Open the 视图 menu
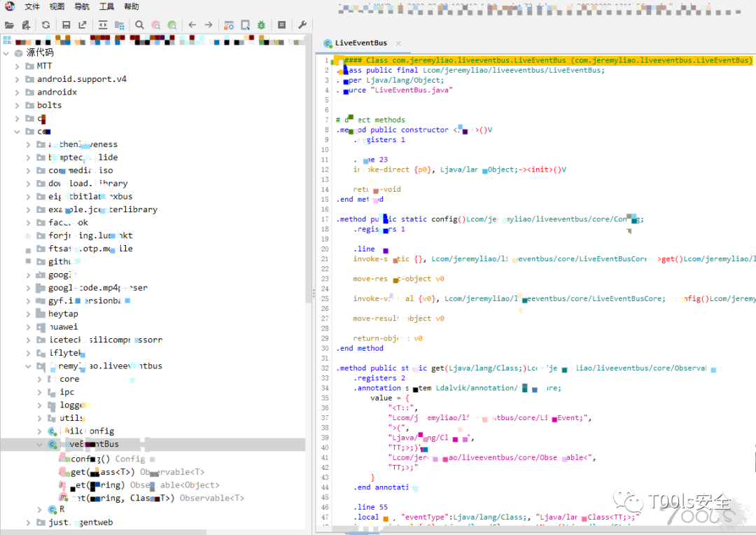The width and height of the screenshot is (756, 535). [x=57, y=6]
